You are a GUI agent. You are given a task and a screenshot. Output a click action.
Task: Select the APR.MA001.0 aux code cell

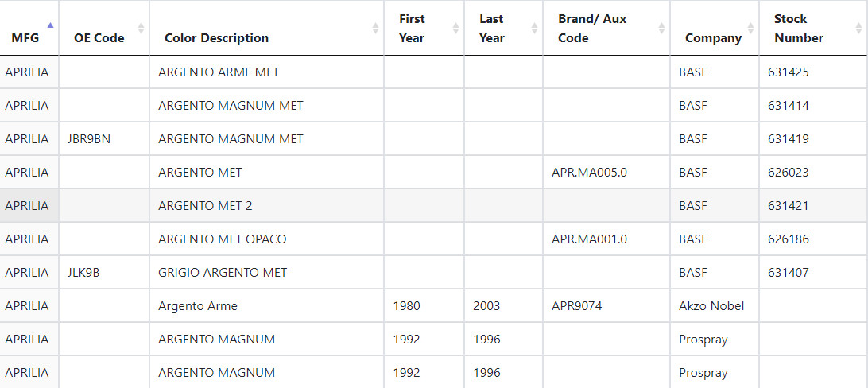(589, 239)
